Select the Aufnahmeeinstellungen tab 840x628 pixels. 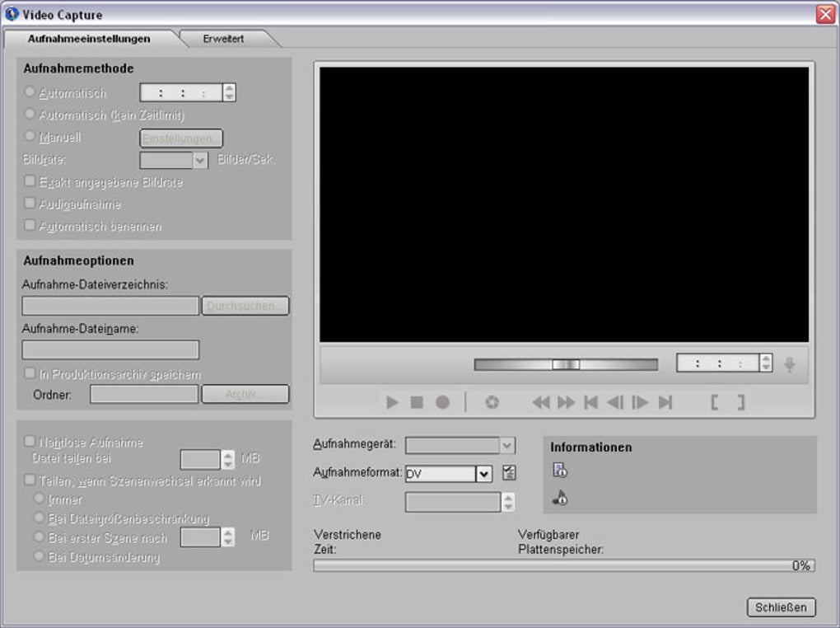[x=91, y=38]
